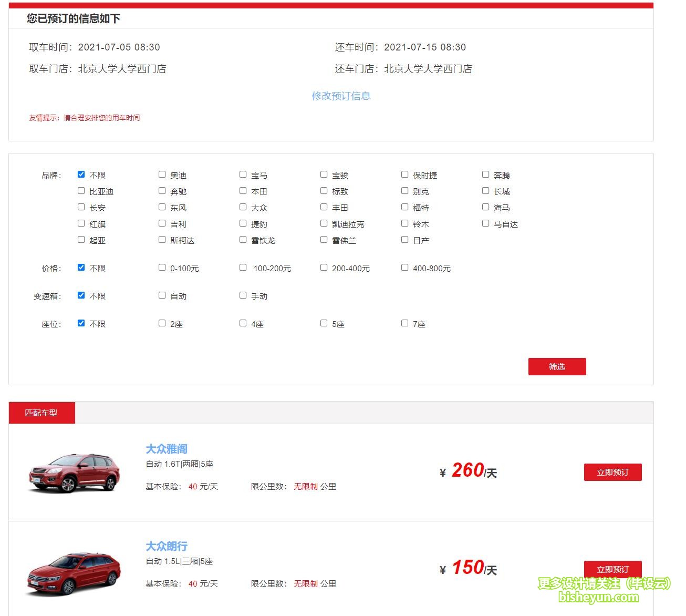686x616 pixels.
Task: Open the 大众朗行 car detail link
Action: [x=167, y=546]
